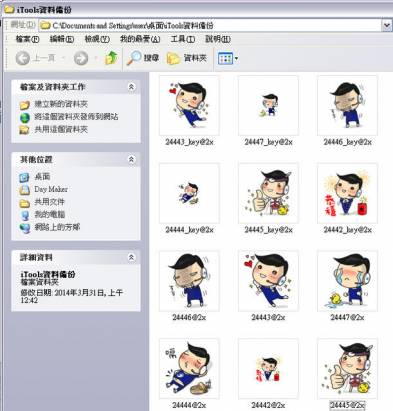Collapse the 其他位置 panel

coord(131,159)
